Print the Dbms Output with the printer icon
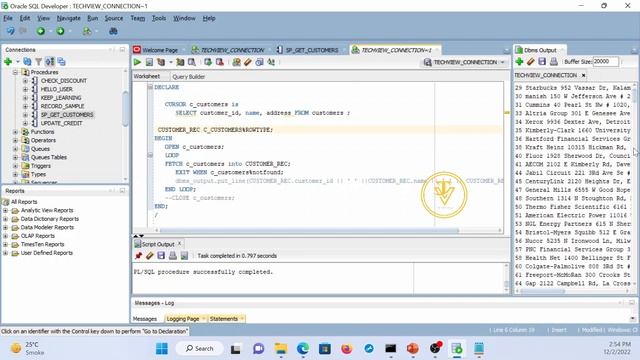Viewport: 640px width, 360px height. click(x=554, y=62)
